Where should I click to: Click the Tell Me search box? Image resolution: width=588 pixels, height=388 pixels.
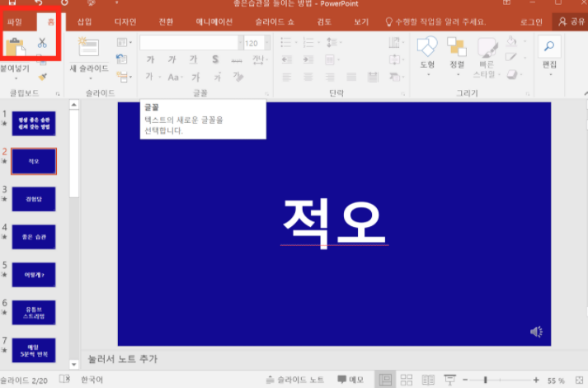coord(435,21)
